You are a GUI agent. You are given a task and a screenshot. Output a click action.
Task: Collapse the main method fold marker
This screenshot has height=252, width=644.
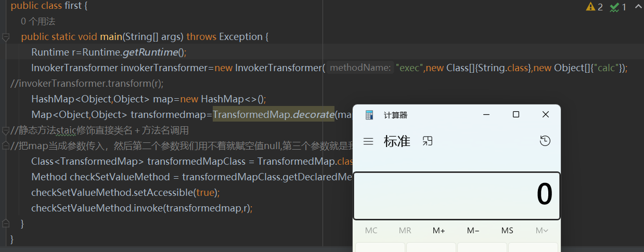pos(6,37)
